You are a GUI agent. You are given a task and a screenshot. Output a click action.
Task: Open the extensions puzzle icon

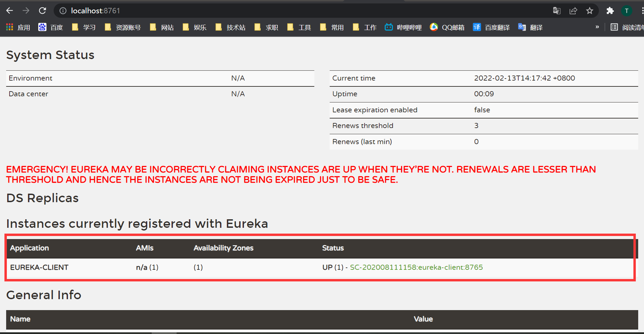tap(610, 11)
